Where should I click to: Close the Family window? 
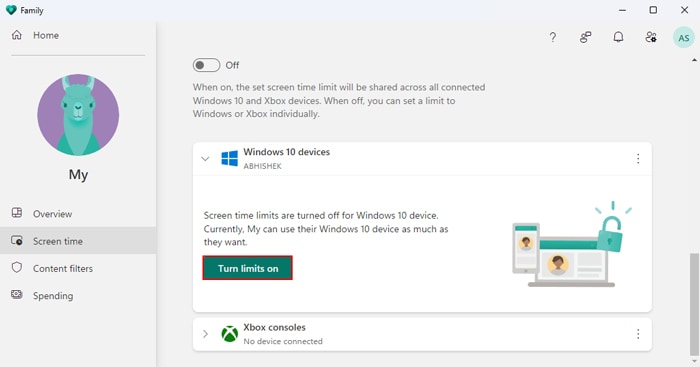tap(684, 10)
